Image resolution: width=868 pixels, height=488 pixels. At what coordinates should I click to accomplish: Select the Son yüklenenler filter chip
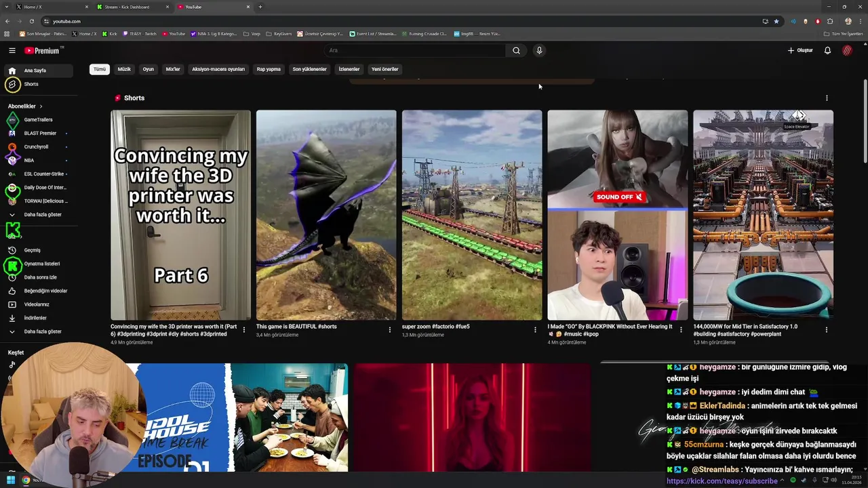pyautogui.click(x=309, y=69)
